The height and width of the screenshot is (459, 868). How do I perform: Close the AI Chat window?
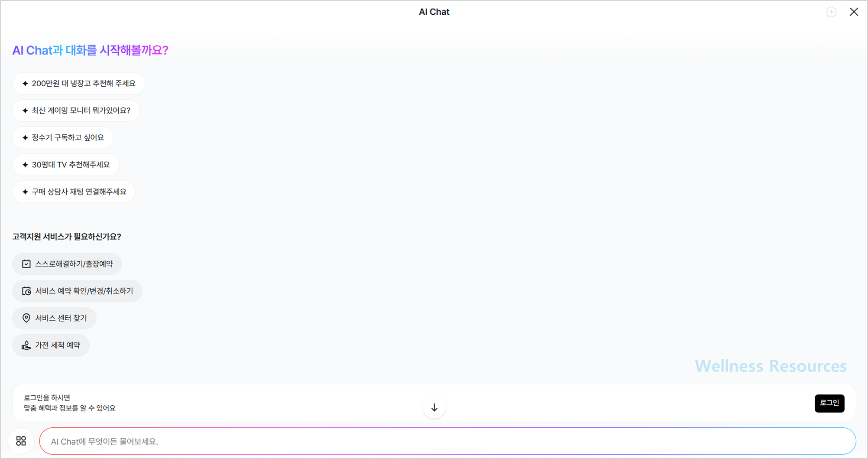click(854, 12)
